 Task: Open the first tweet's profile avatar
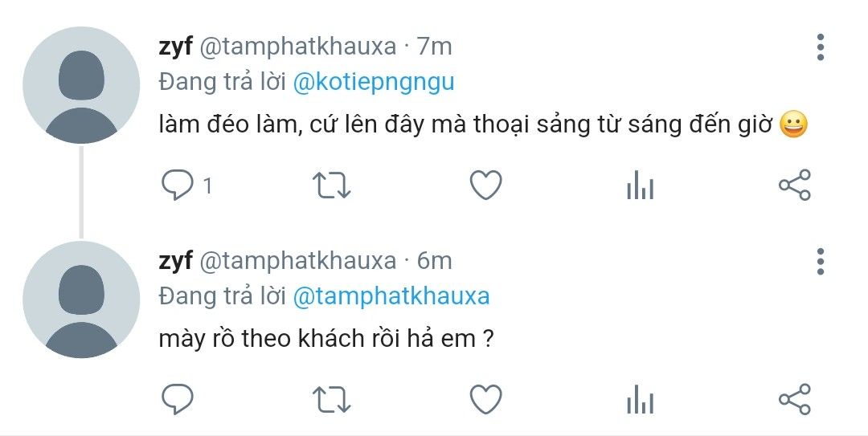pyautogui.click(x=81, y=85)
